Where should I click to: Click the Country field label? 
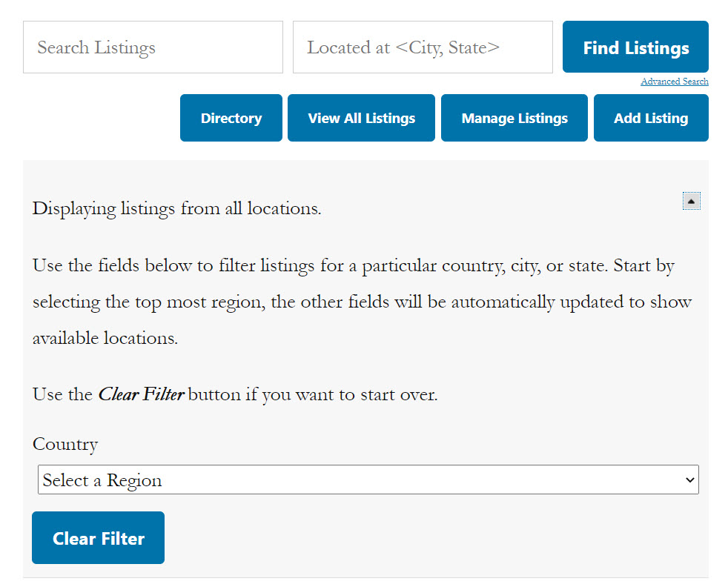point(65,445)
